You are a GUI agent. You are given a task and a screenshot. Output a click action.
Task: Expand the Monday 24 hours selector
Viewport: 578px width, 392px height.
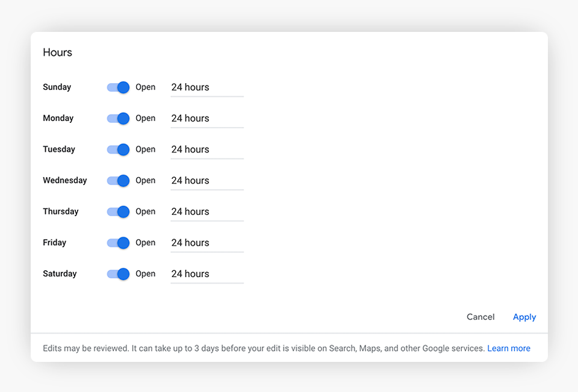(207, 119)
